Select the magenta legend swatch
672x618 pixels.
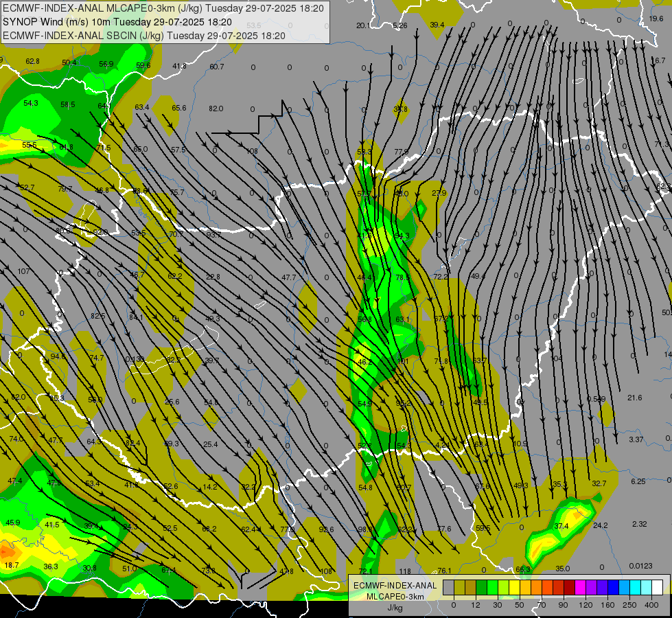tap(581, 588)
